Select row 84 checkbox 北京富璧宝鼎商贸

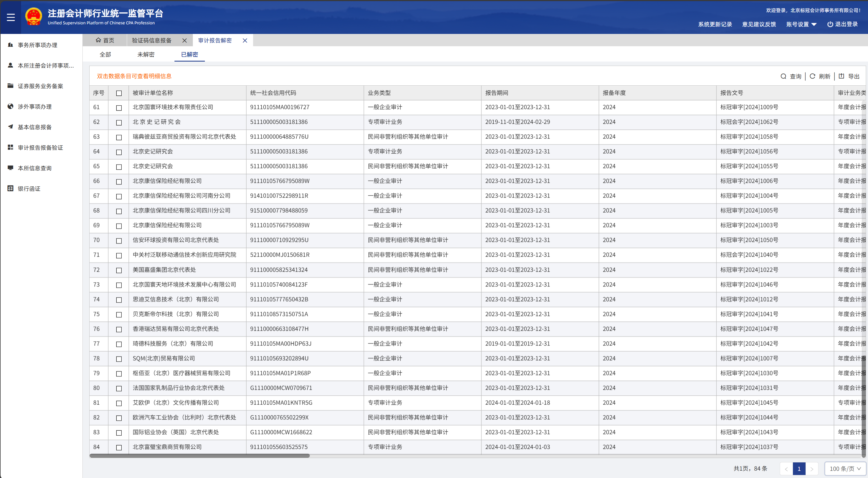click(119, 447)
